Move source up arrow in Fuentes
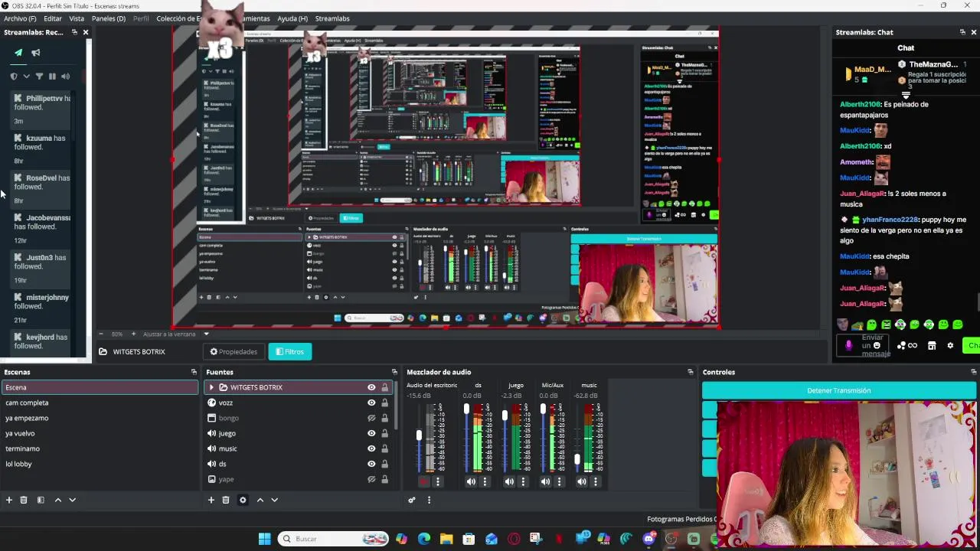 point(260,500)
